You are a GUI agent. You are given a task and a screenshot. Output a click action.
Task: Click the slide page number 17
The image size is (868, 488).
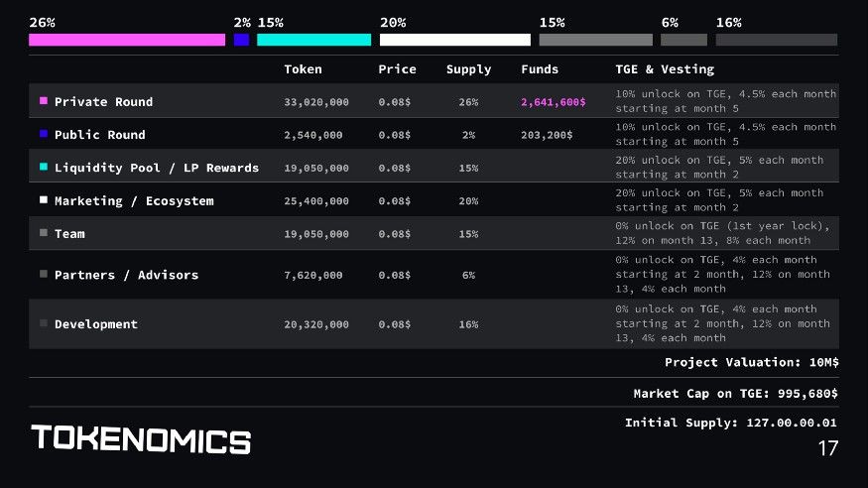tap(827, 448)
